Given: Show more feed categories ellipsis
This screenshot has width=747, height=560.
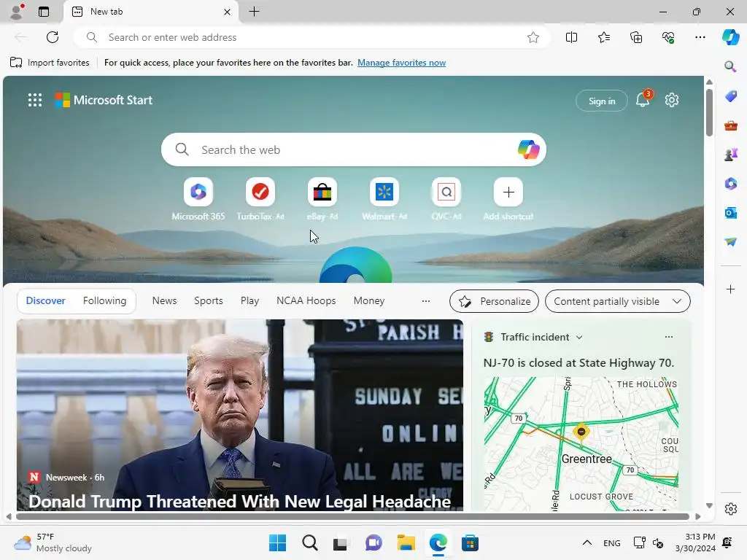Looking at the screenshot, I should [426, 301].
